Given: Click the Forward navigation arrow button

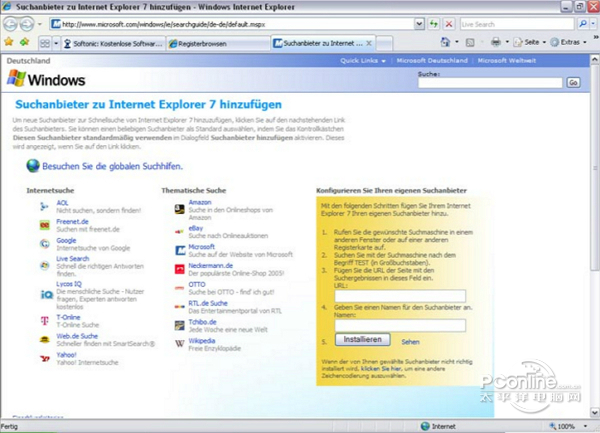Looking at the screenshot, I should tap(27, 24).
